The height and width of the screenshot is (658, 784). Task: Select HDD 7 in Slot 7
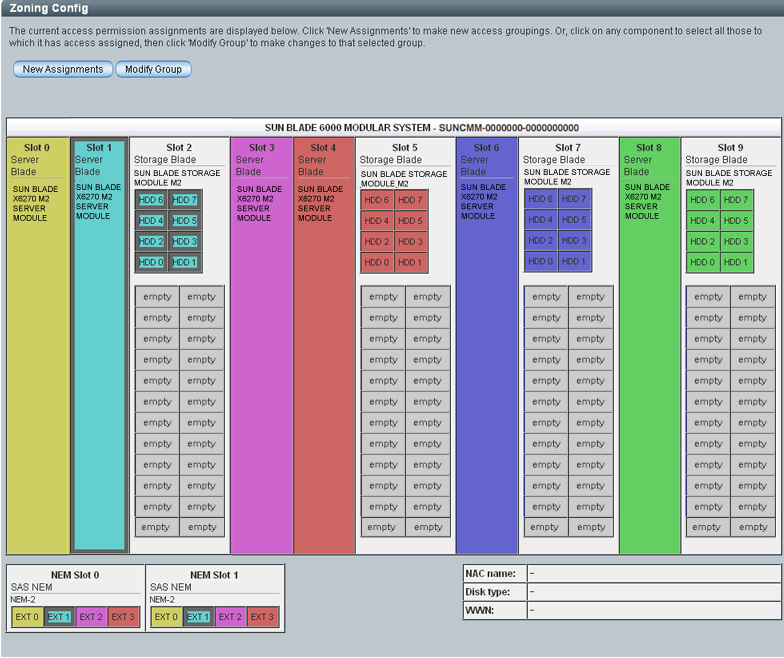click(x=574, y=199)
